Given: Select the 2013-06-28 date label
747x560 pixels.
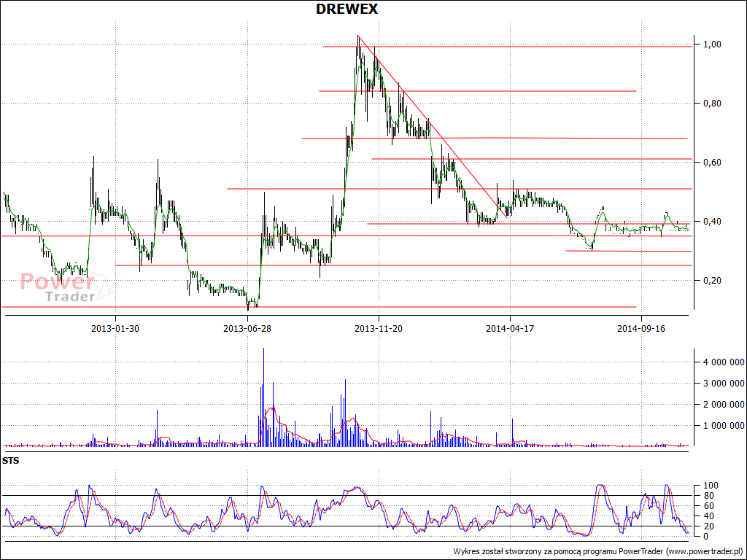Looking at the screenshot, I should [247, 329].
